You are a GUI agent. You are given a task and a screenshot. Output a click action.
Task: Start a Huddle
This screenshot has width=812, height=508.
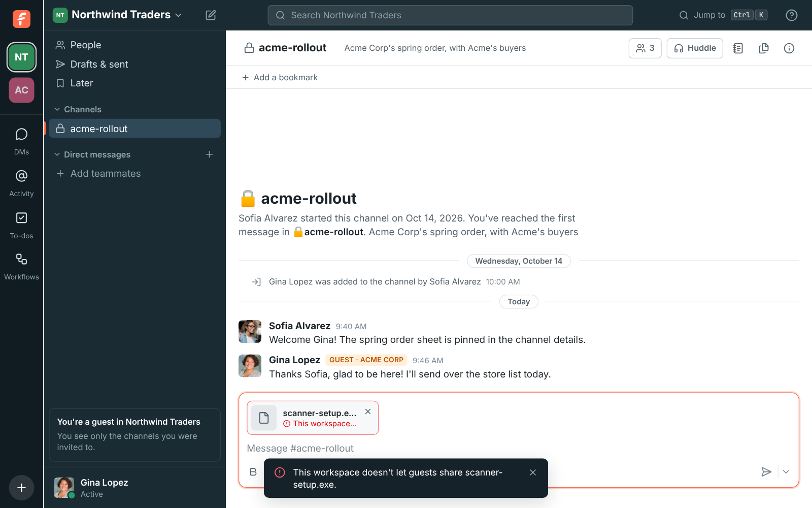pyautogui.click(x=695, y=48)
